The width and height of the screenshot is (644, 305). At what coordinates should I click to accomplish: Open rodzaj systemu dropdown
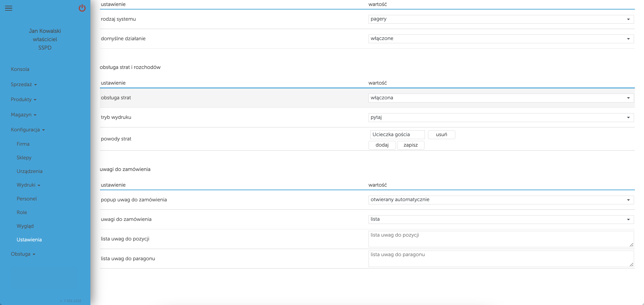501,19
